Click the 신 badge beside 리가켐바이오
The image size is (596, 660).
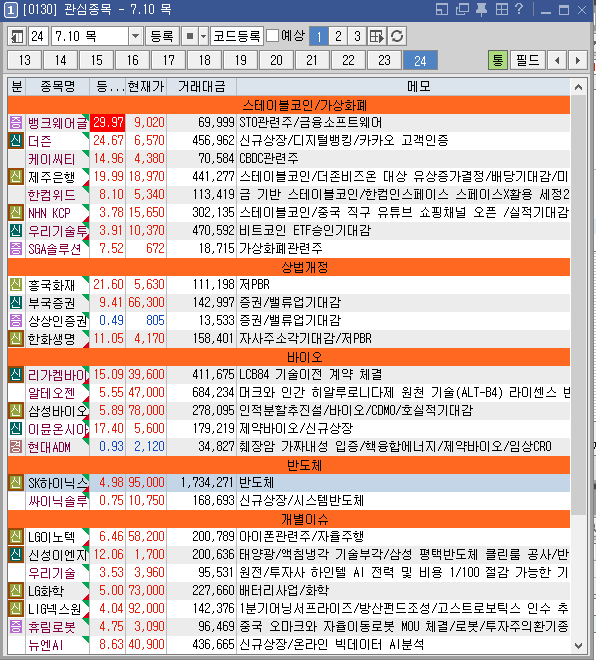(16, 375)
